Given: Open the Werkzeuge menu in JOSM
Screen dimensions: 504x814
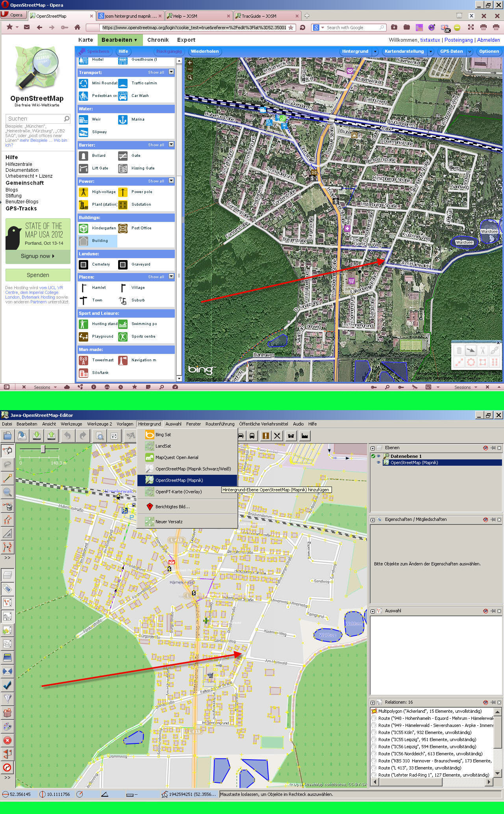Looking at the screenshot, I should [71, 424].
